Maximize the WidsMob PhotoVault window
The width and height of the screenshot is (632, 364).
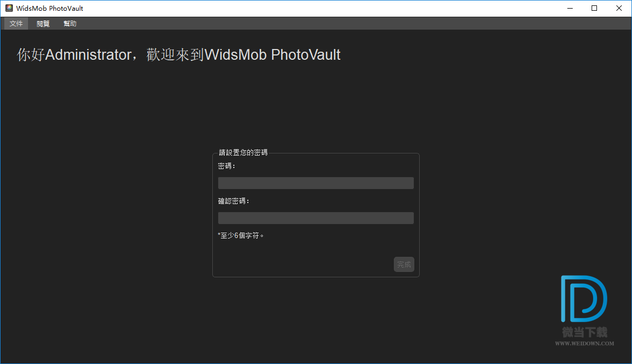tap(594, 8)
